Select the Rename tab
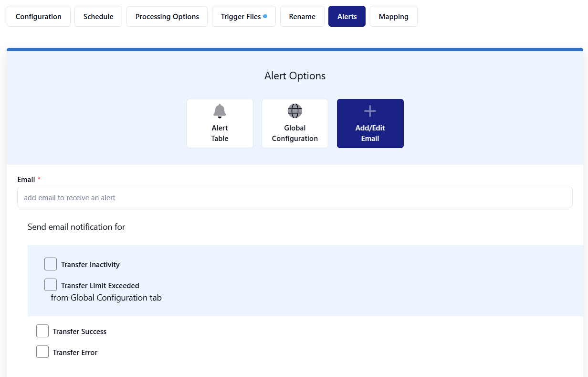The width and height of the screenshot is (588, 377). [302, 17]
